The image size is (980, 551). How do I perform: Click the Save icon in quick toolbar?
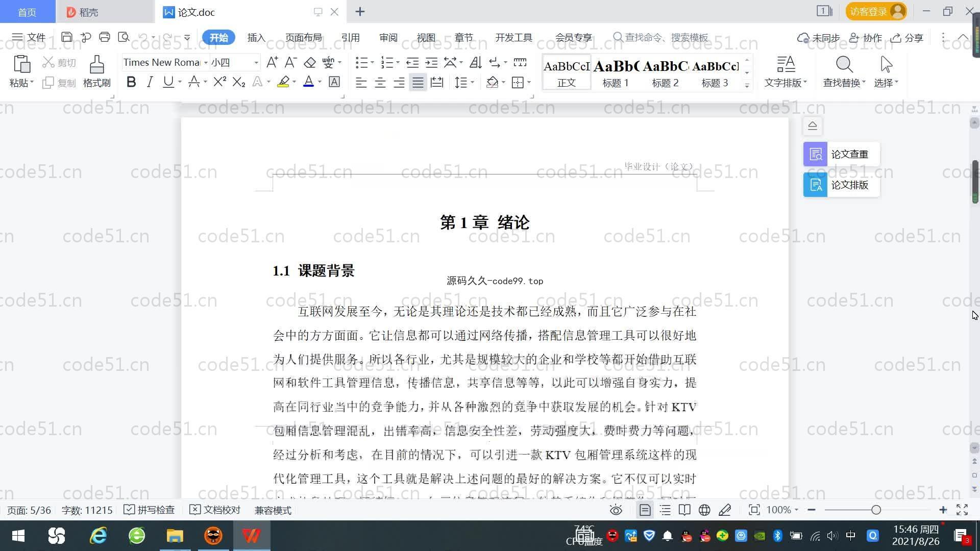(66, 37)
